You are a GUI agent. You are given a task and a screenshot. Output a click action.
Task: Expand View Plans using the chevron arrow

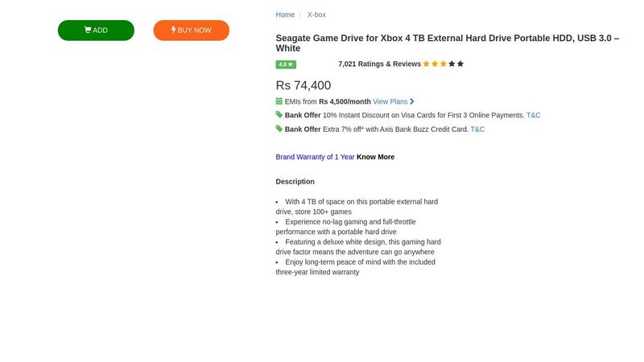pyautogui.click(x=412, y=101)
